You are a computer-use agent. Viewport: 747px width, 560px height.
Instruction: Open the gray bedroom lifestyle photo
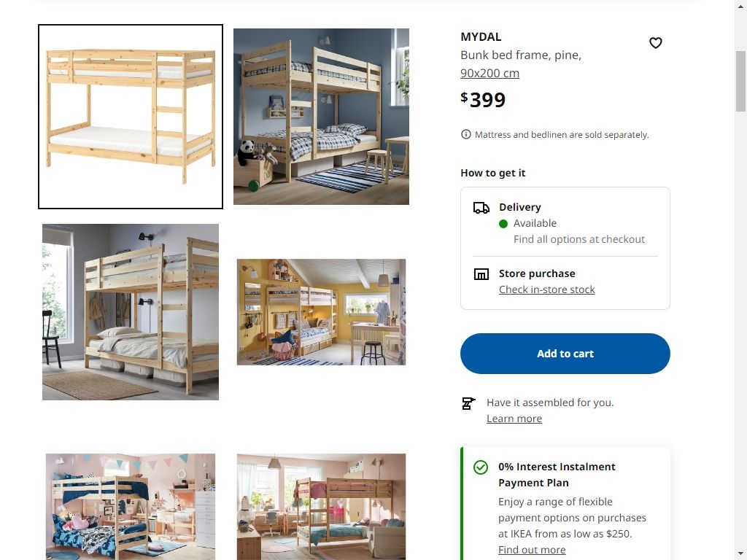(131, 311)
